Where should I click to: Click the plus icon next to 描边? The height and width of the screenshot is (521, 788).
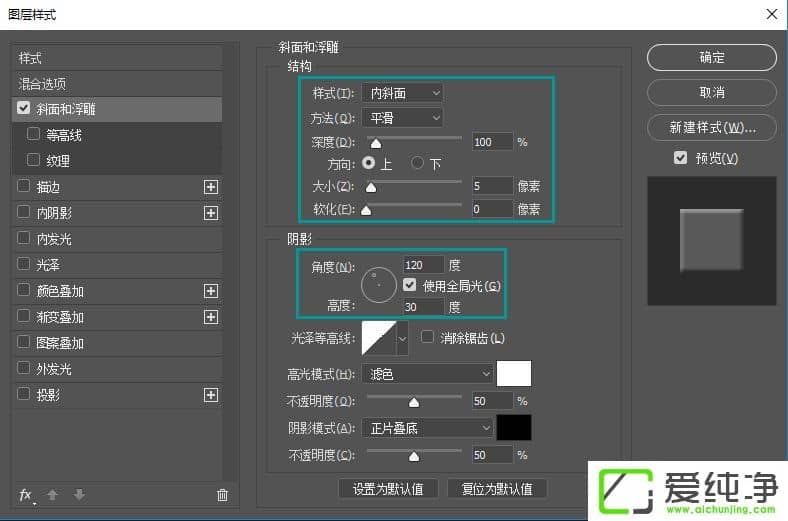[211, 187]
